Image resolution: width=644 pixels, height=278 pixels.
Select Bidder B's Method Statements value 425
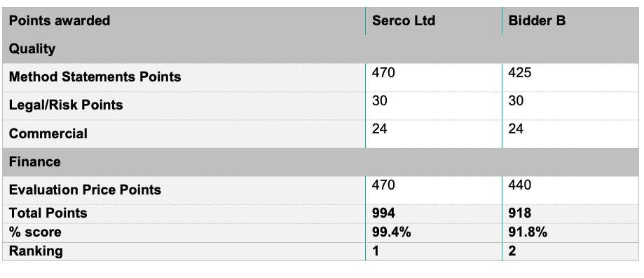[519, 73]
